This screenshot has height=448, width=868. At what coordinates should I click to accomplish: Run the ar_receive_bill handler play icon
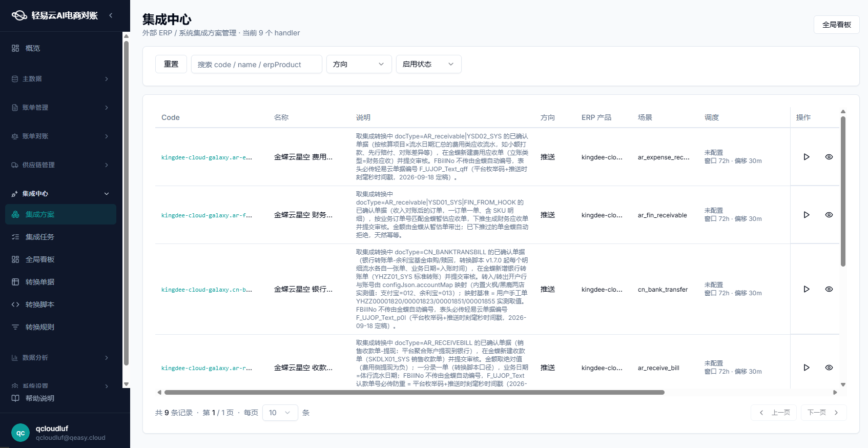pyautogui.click(x=807, y=368)
